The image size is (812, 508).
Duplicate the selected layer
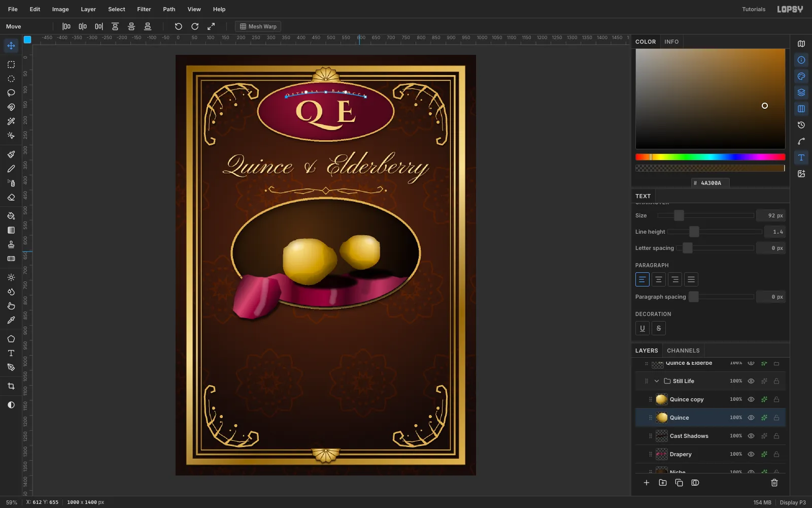[x=679, y=483]
